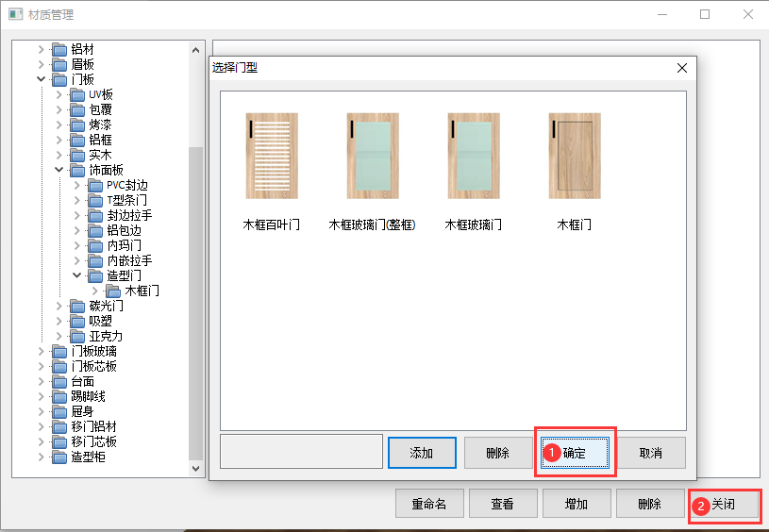Click the 木框门 folder icon in tree
Viewport: 769px width, 532px height.
(x=113, y=291)
